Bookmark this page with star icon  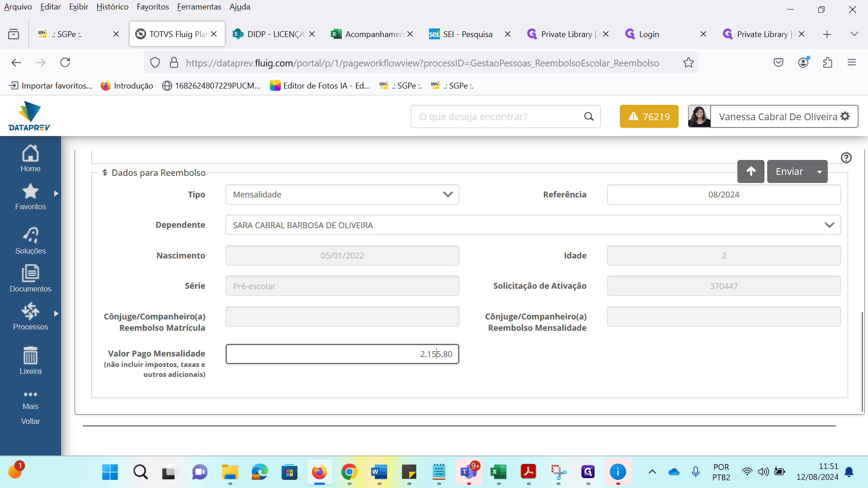pyautogui.click(x=688, y=62)
